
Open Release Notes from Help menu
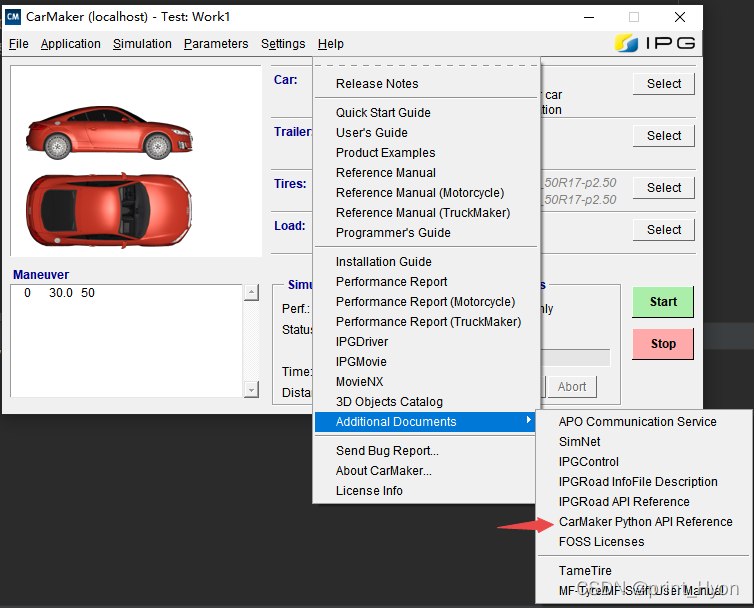426,84
